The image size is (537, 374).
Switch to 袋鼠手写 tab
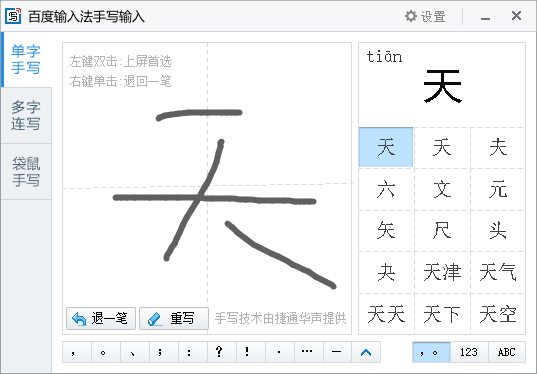point(26,172)
